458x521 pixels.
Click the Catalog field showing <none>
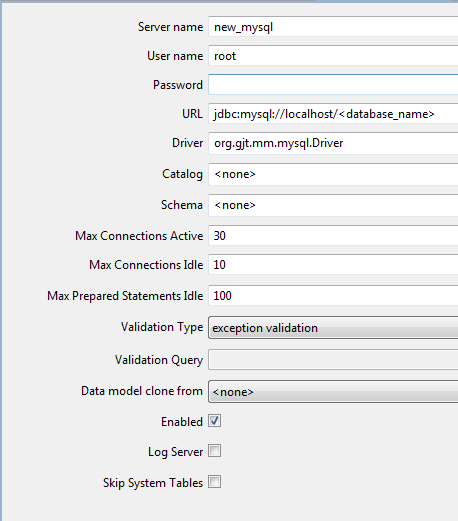tap(333, 174)
